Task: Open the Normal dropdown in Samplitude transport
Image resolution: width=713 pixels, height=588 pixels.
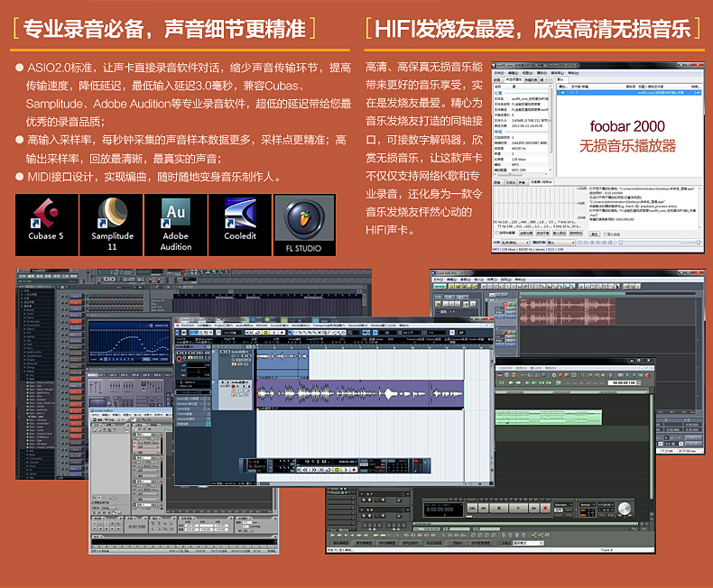Action: [587, 505]
